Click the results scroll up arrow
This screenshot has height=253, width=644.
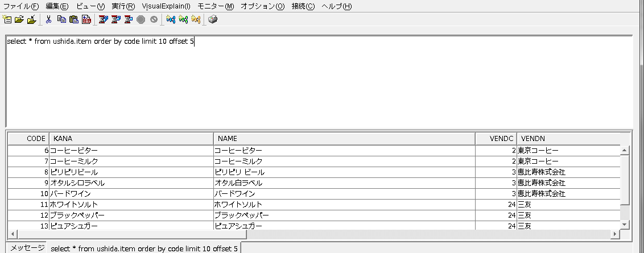pos(625,150)
